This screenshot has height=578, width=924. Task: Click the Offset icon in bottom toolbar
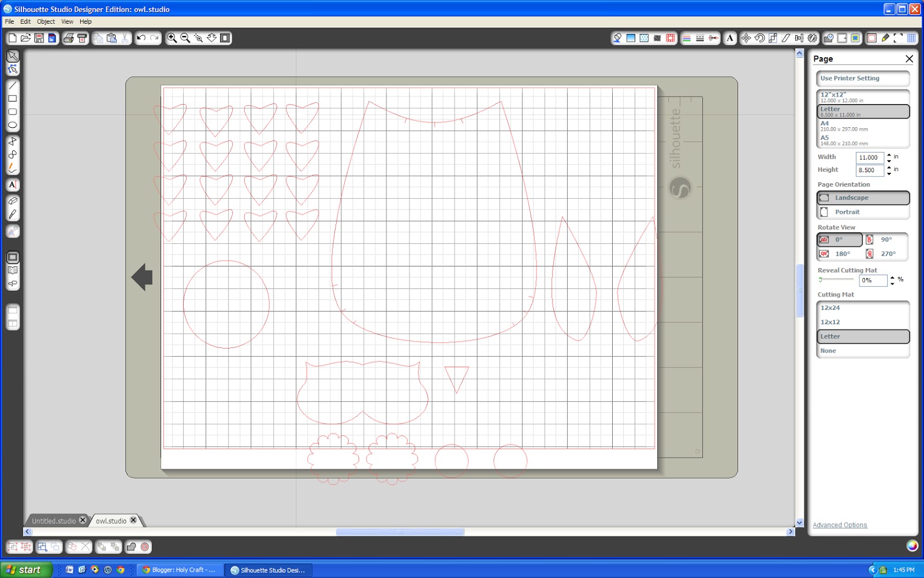click(x=145, y=547)
